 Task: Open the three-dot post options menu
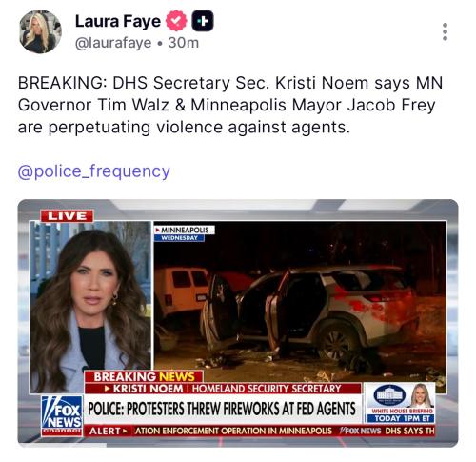coord(445,31)
